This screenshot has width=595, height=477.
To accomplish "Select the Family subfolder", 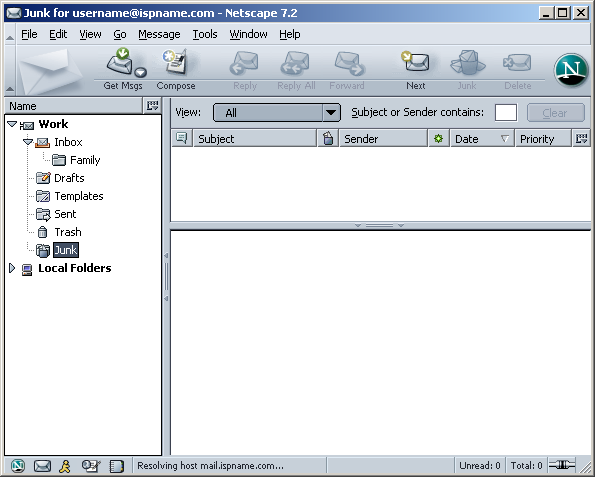I will pyautogui.click(x=85, y=160).
